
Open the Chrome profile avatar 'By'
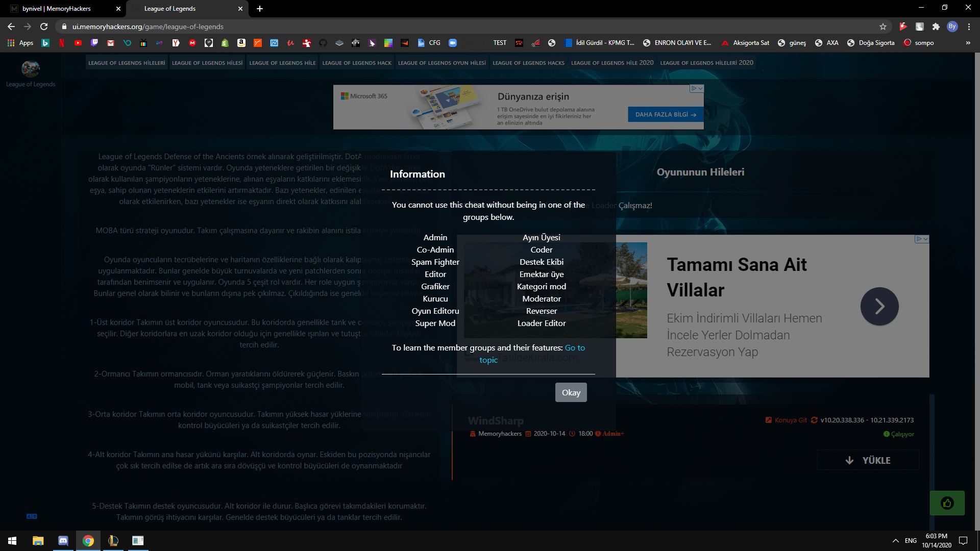pos(952,27)
